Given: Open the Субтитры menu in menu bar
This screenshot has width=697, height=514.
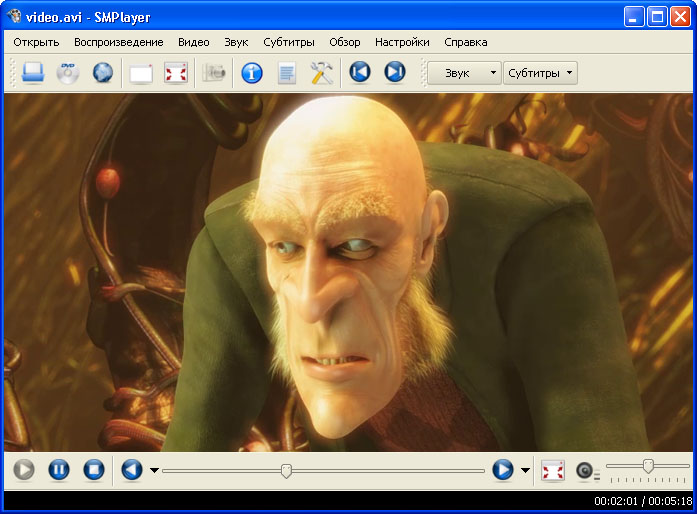Looking at the screenshot, I should (x=289, y=42).
